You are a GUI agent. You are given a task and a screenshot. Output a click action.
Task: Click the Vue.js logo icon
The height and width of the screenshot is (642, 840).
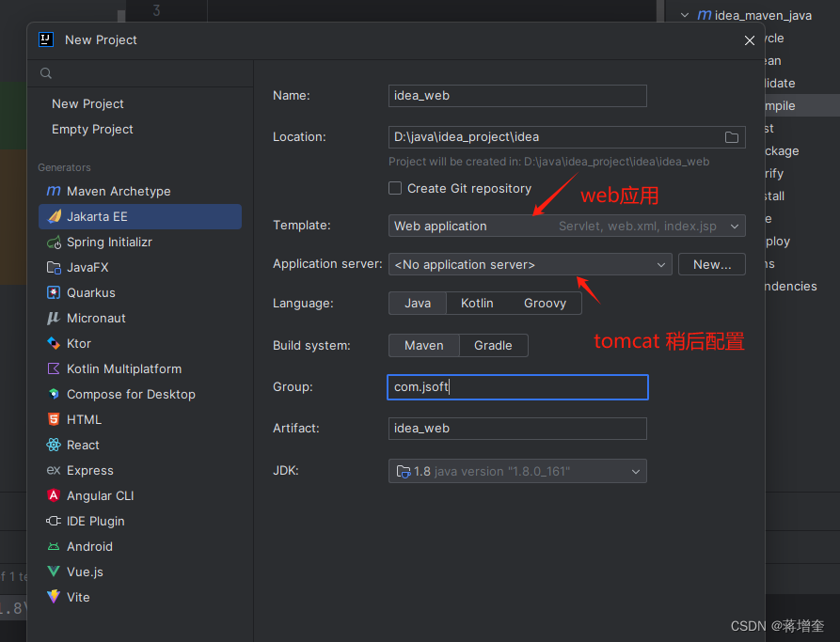(54, 572)
